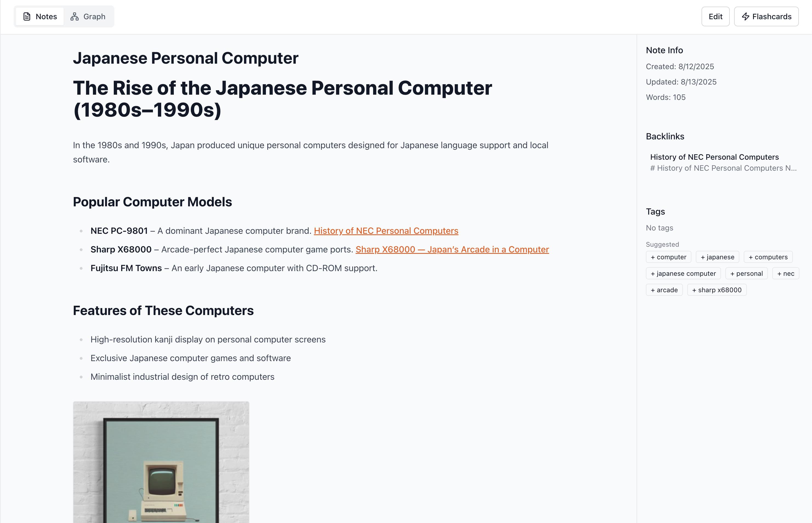Click the Graph network icon
Viewport: 812px width, 523px height.
[x=74, y=17]
